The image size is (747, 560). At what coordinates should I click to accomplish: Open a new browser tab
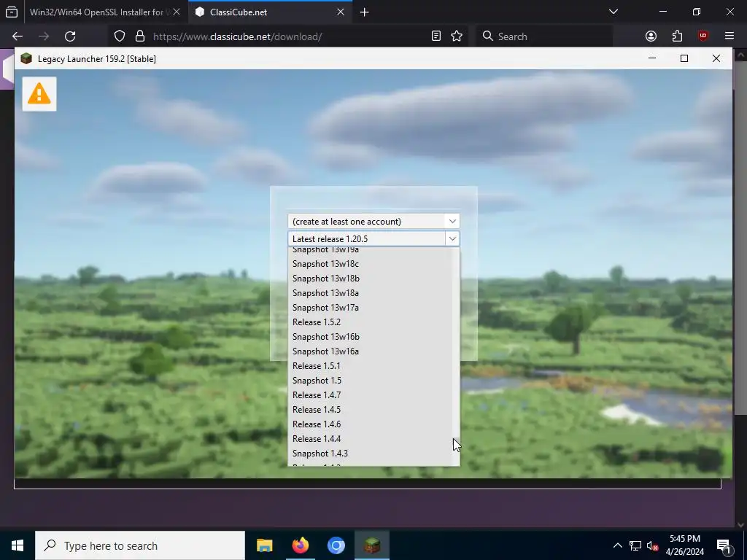[x=365, y=12]
